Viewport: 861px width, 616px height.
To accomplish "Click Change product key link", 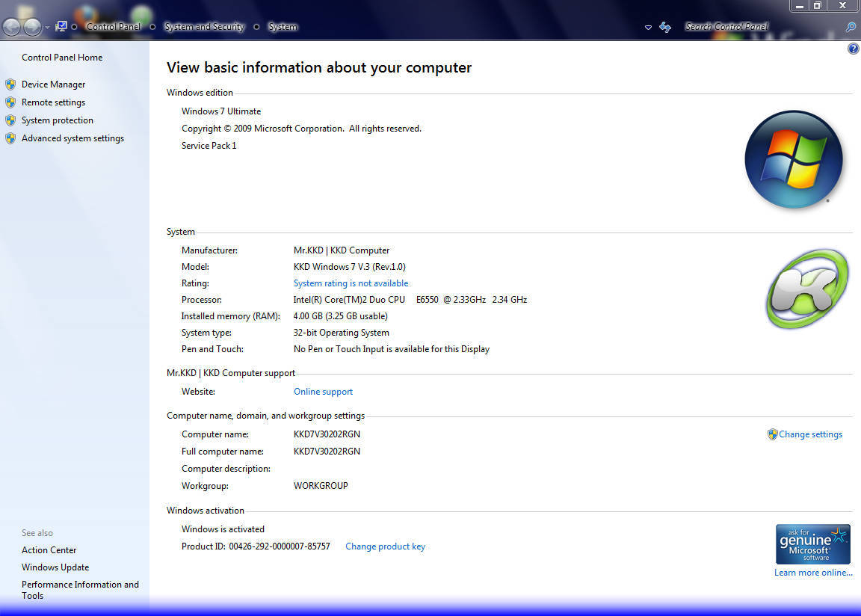I will click(385, 546).
